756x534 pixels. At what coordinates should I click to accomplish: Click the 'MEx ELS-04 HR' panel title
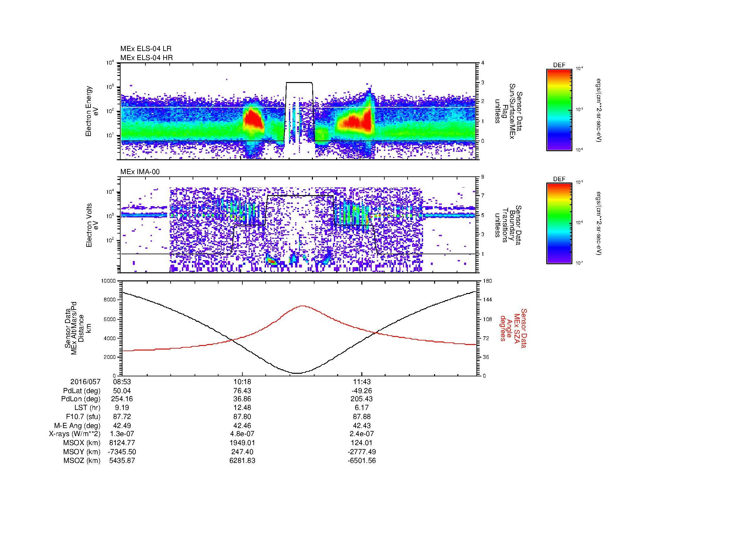[x=146, y=58]
